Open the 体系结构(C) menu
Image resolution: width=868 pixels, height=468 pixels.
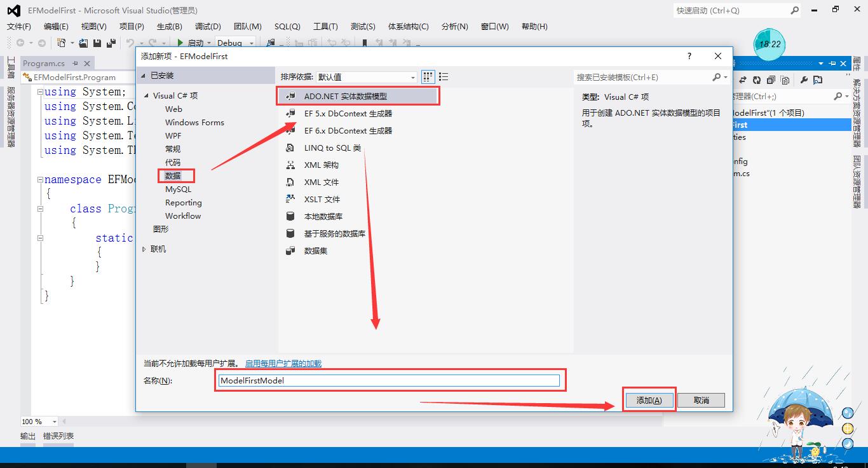coord(409,26)
